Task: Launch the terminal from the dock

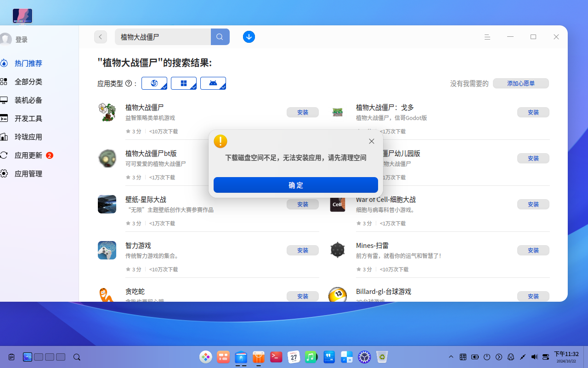Action: (276, 356)
